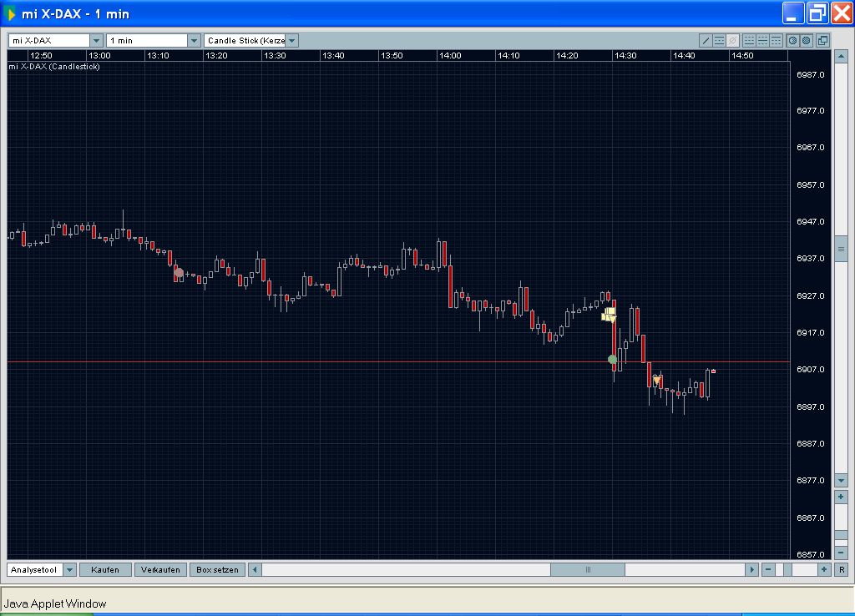The image size is (855, 616).
Task: Click the line style icon with middle solid line
Action: point(763,40)
